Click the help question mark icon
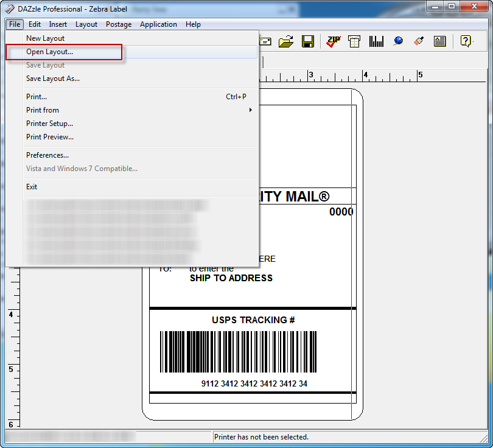This screenshot has width=493, height=448. pos(466,41)
